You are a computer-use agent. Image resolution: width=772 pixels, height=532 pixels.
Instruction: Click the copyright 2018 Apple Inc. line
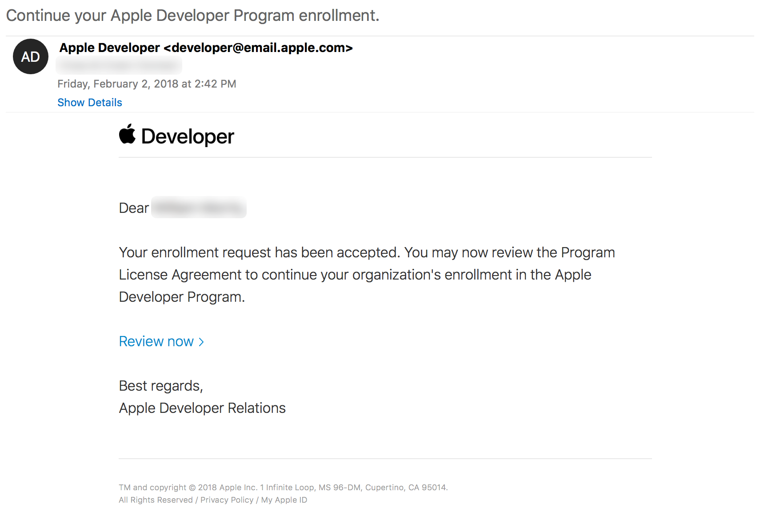(283, 488)
